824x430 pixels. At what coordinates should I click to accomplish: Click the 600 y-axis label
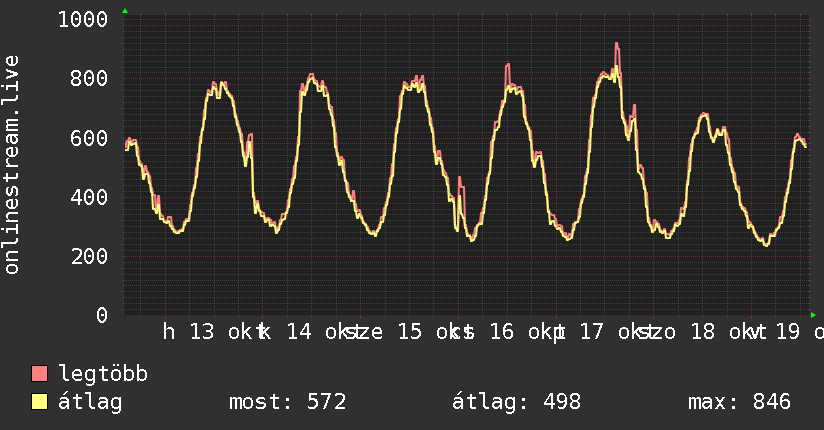coord(89,138)
